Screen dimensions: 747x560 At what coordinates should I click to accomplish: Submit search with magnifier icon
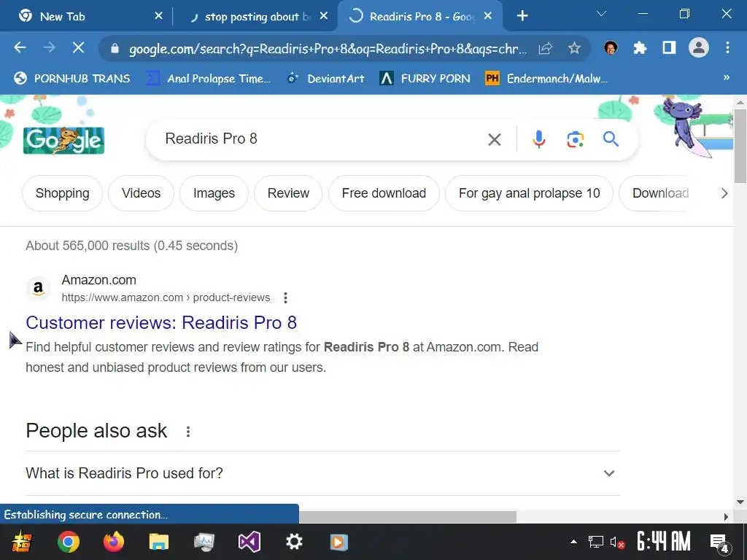(611, 139)
